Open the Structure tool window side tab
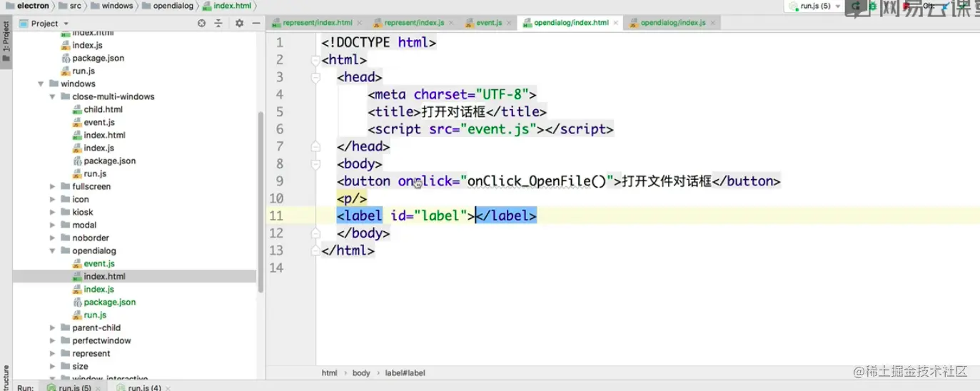 [6, 378]
